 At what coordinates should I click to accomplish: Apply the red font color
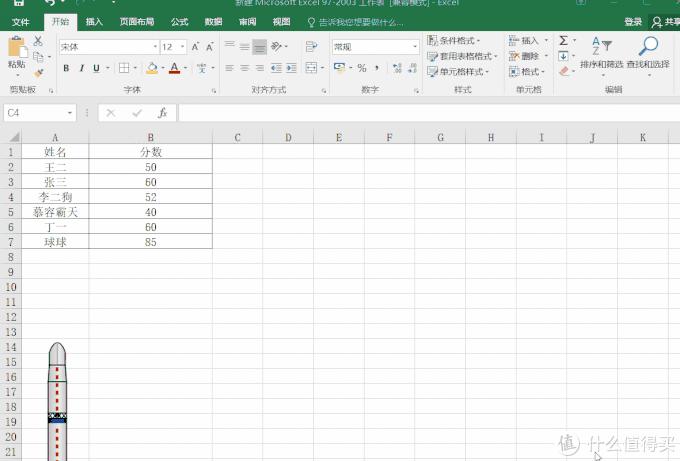pyautogui.click(x=174, y=68)
